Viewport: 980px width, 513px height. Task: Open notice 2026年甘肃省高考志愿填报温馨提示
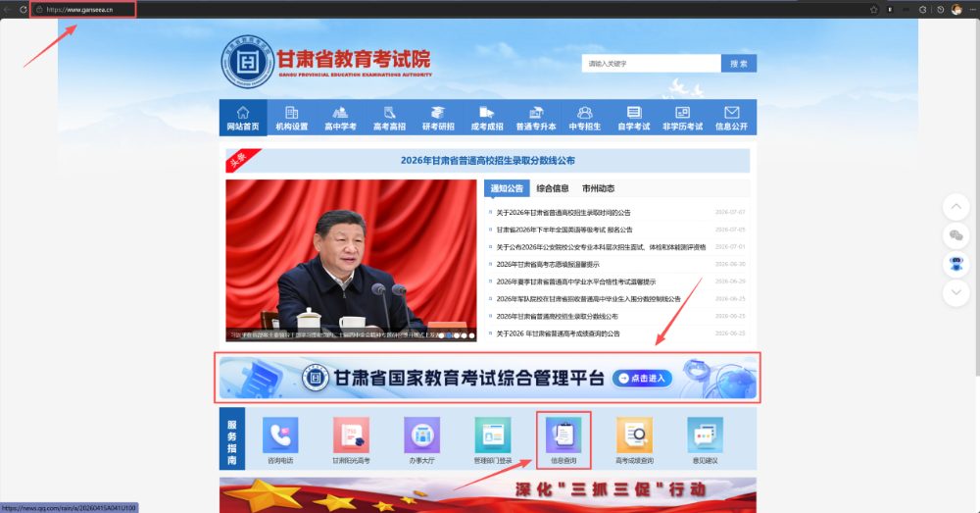click(548, 265)
